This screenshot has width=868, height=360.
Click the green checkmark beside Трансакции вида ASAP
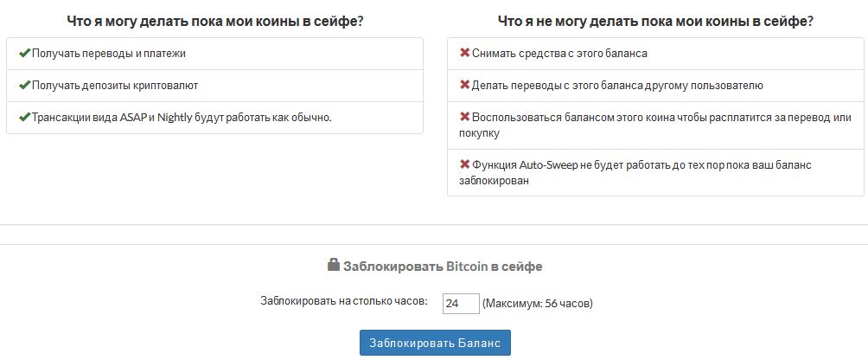click(24, 118)
